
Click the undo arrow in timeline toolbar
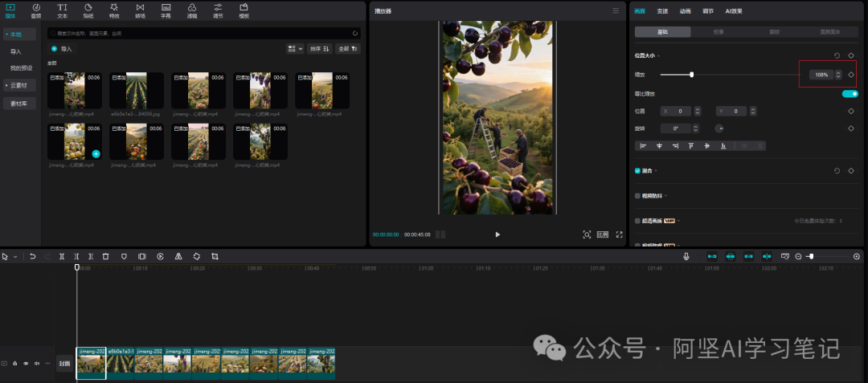(x=33, y=256)
